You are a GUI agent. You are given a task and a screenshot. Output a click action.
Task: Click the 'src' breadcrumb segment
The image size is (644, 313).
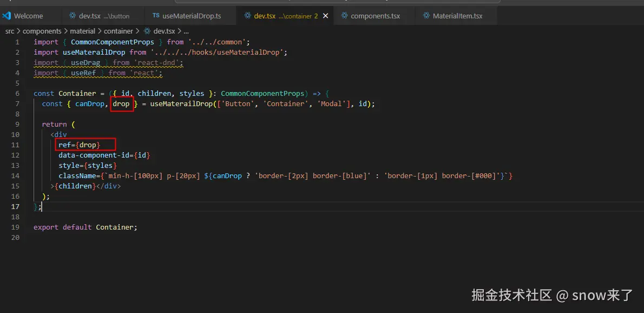coord(9,31)
